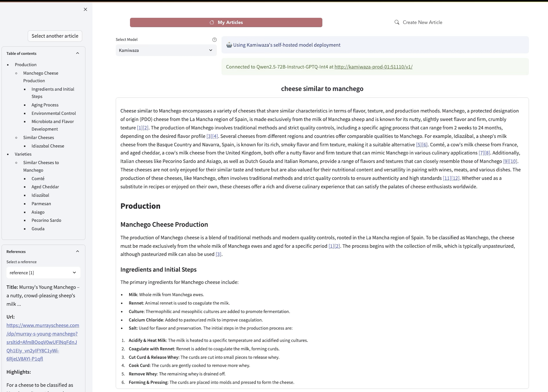Click the Calcium Chloride bullet item
Image resolution: width=548 pixels, height=392 pixels.
point(196,320)
